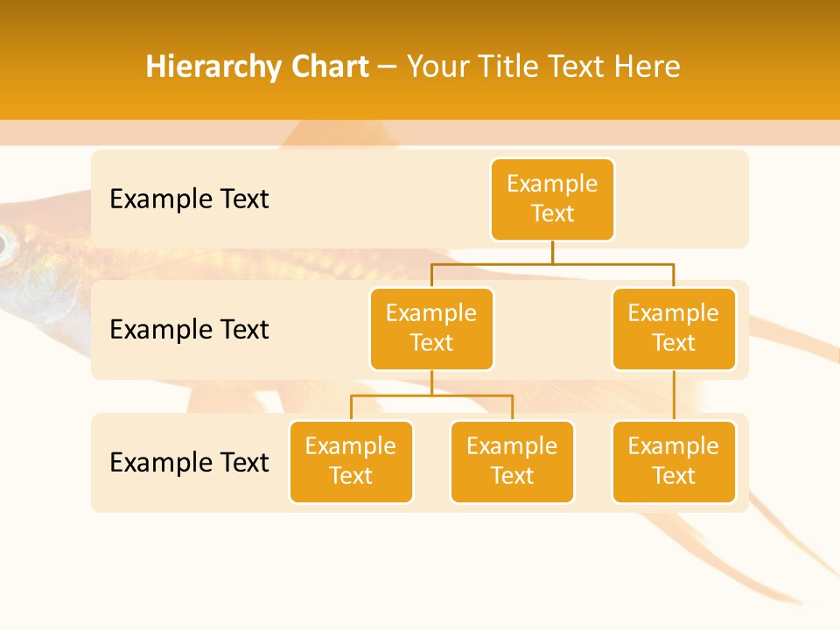
Task: Select the right orange box in the middle row
Action: point(674,329)
